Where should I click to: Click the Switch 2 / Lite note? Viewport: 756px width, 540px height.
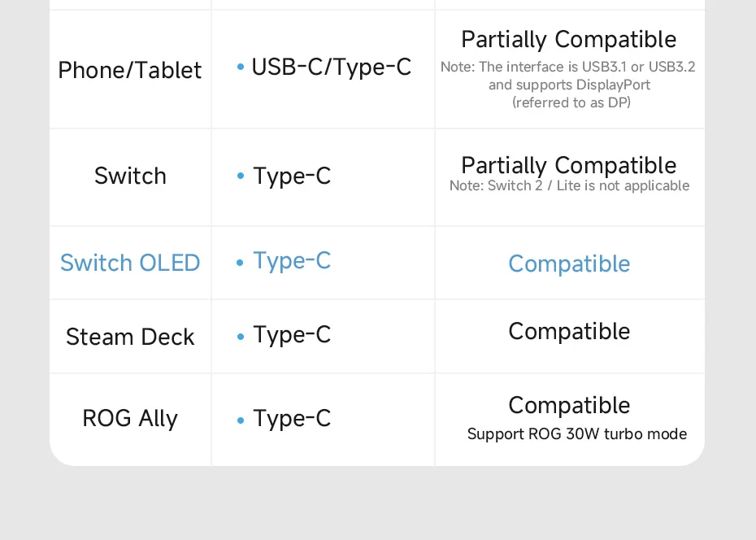[x=569, y=186]
